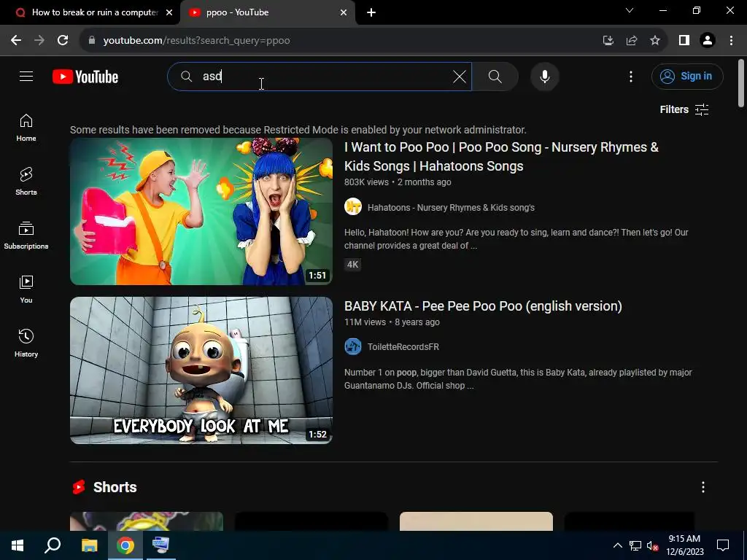Clear the search box with the X
The height and width of the screenshot is (560, 747).
tap(460, 76)
